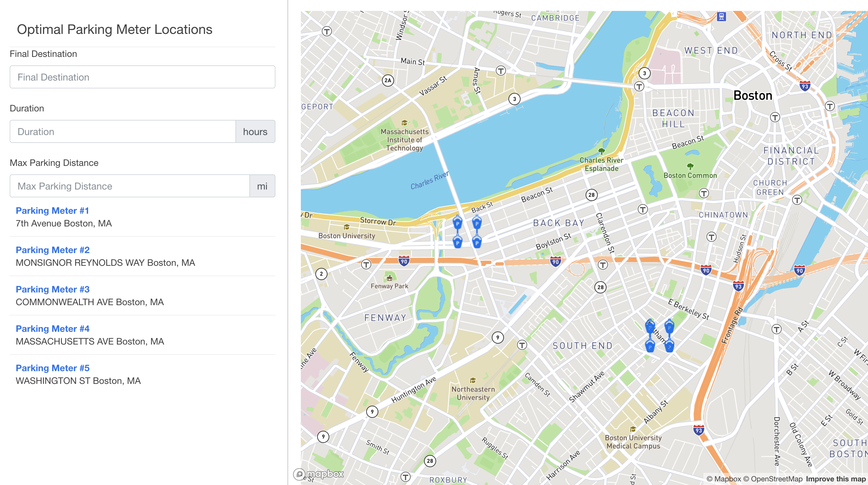This screenshot has width=868, height=485.
Task: Click the Fenway Park landmark icon
Action: pos(389,278)
